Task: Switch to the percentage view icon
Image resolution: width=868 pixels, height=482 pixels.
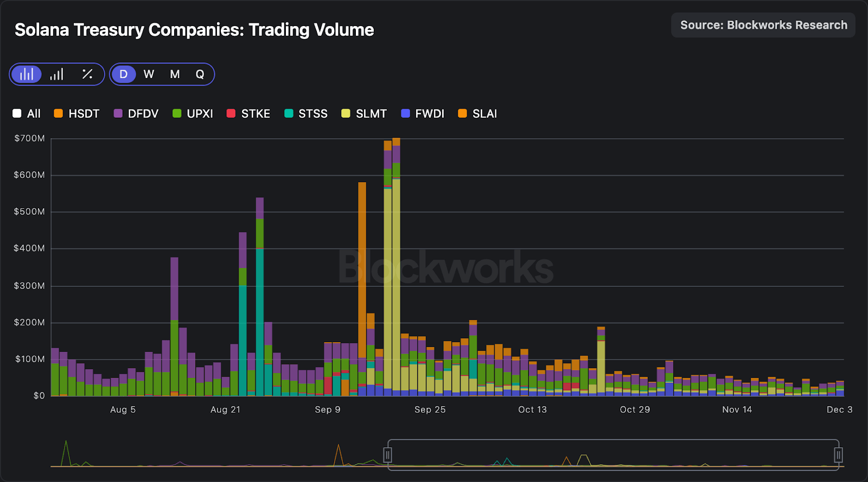Action: [87, 74]
